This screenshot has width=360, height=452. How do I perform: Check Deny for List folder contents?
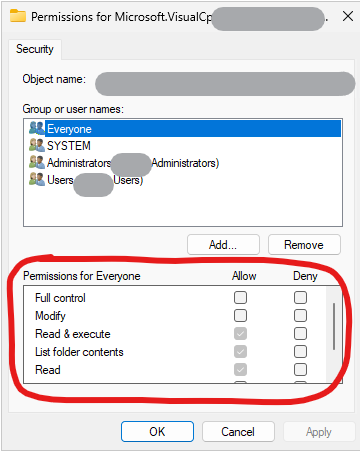300,351
